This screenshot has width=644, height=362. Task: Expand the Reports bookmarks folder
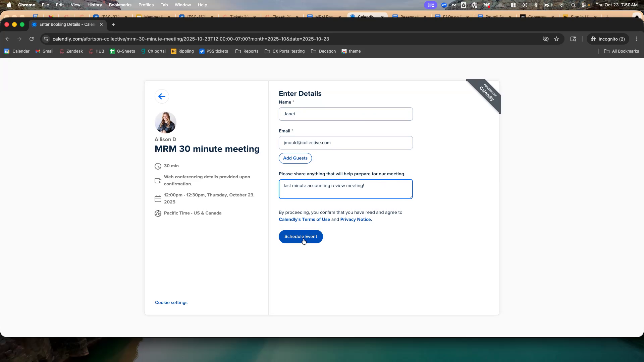247,51
